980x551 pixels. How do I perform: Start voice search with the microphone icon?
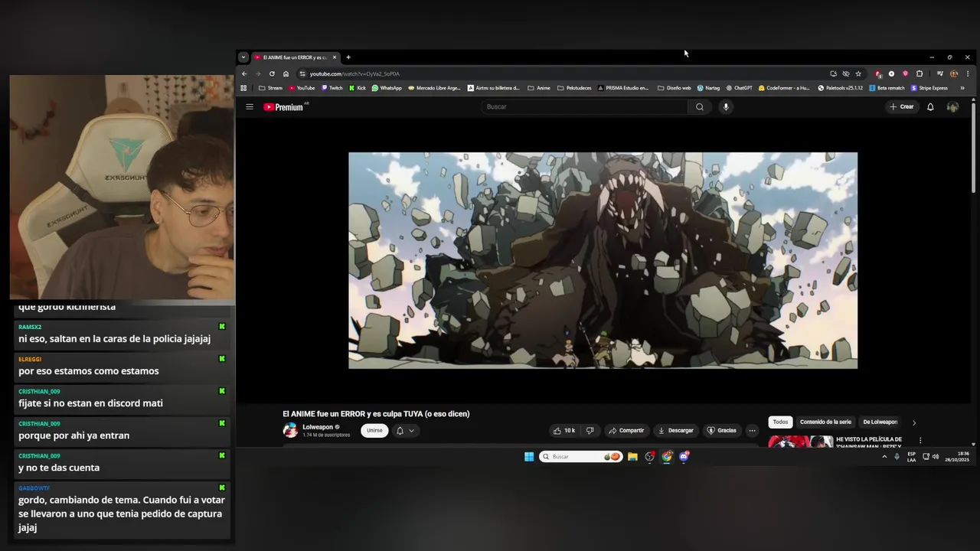click(x=726, y=107)
